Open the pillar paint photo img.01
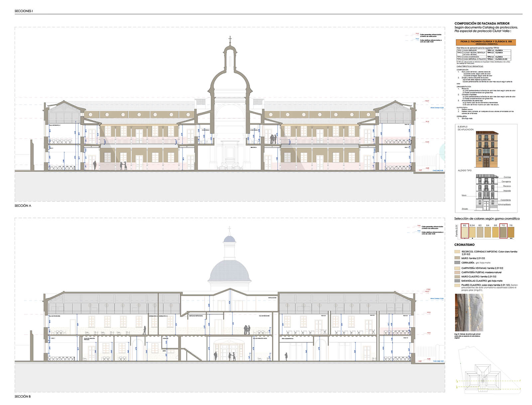Image resolution: width=532 pixels, height=405 pixels. [x=469, y=312]
